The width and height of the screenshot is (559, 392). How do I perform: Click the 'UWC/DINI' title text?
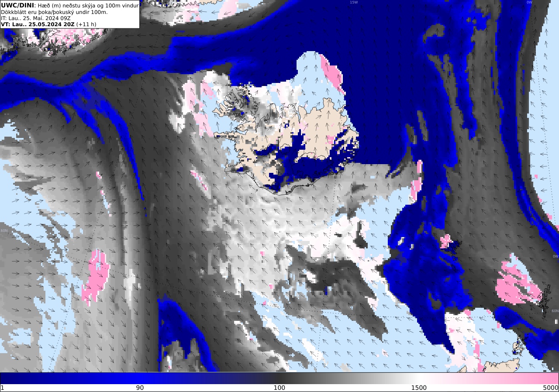tap(17, 5)
